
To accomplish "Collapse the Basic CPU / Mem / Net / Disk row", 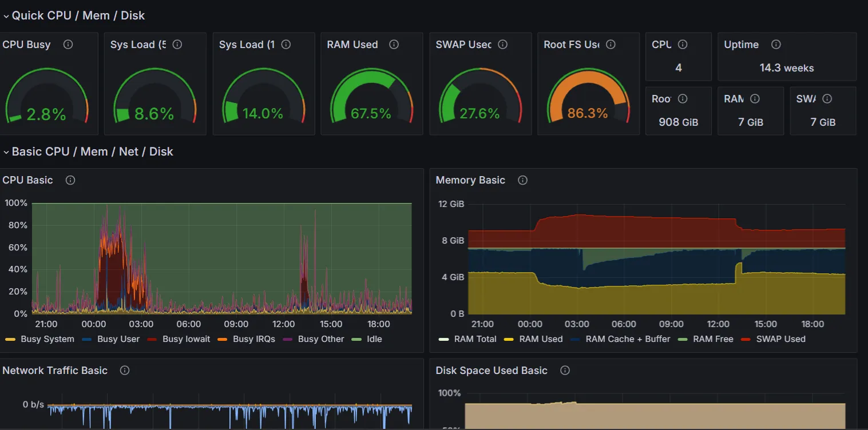I will (x=6, y=152).
